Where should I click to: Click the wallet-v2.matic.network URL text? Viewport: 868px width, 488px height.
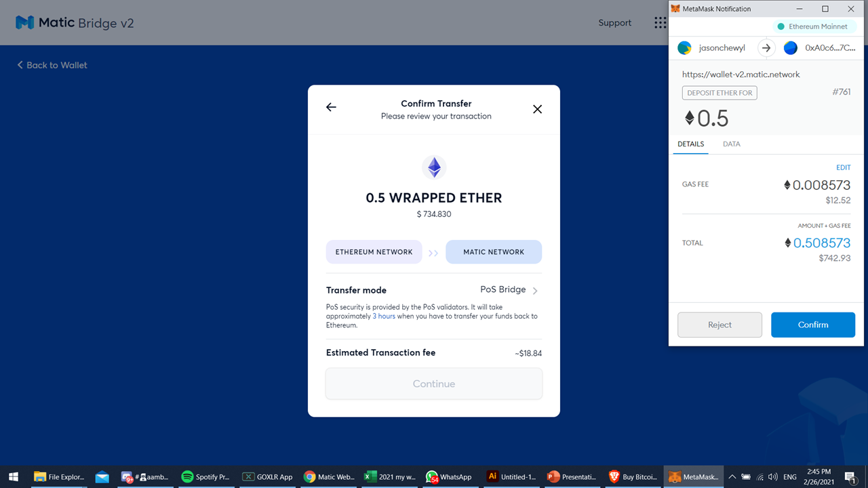tap(741, 75)
